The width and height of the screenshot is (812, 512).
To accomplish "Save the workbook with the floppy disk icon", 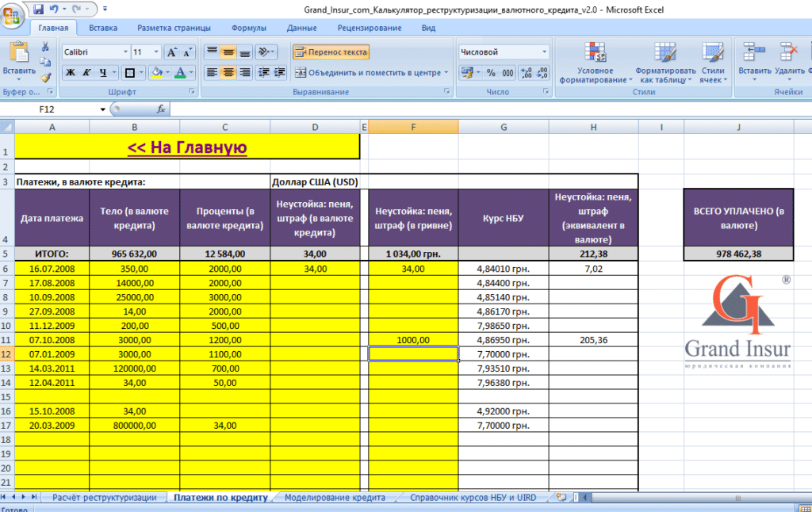I will tap(38, 10).
